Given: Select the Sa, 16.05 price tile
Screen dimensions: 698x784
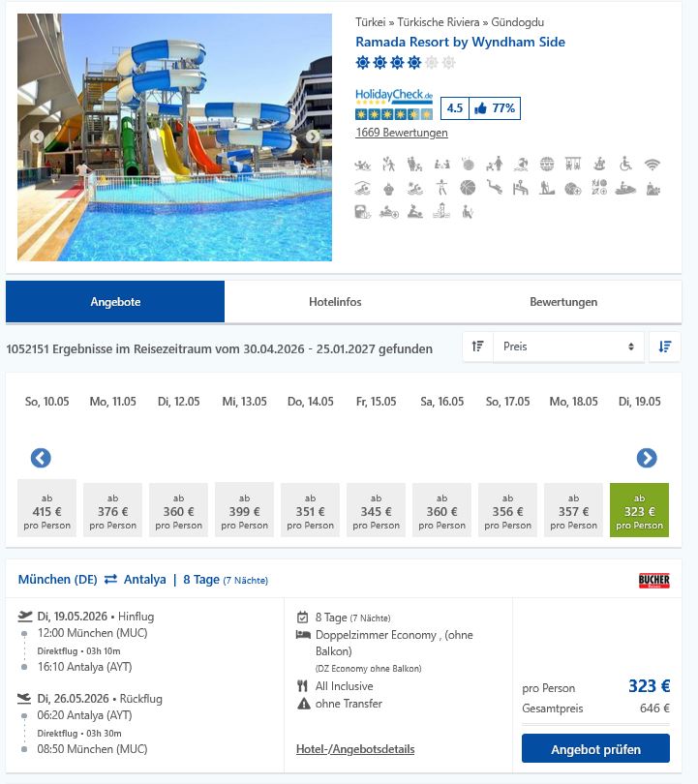Looking at the screenshot, I should click(x=442, y=510).
